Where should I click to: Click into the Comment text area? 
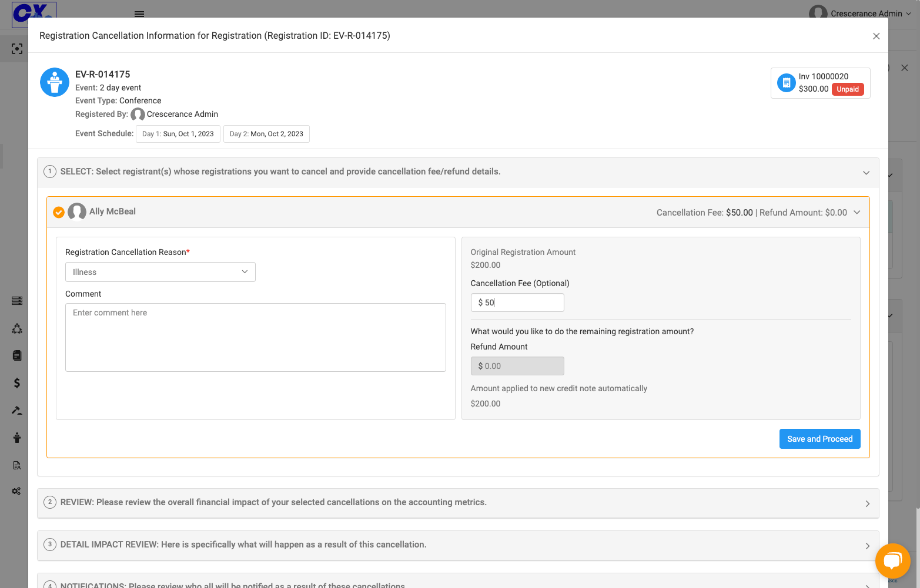256,337
